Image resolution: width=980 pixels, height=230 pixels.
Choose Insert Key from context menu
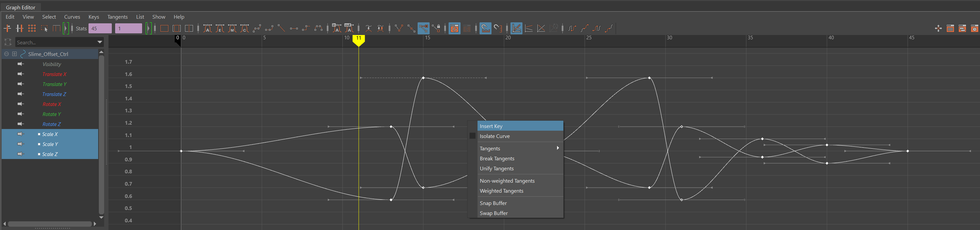[x=520, y=126]
